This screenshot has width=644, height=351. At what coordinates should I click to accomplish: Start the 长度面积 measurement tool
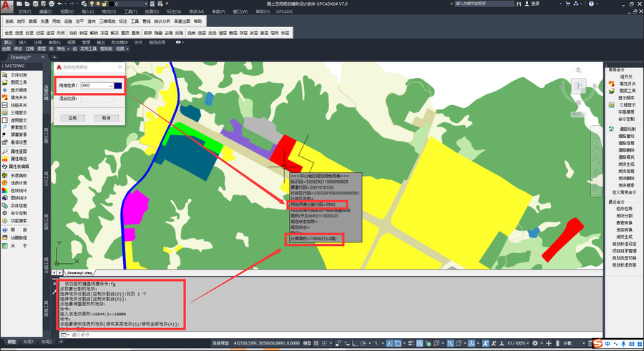point(14,175)
